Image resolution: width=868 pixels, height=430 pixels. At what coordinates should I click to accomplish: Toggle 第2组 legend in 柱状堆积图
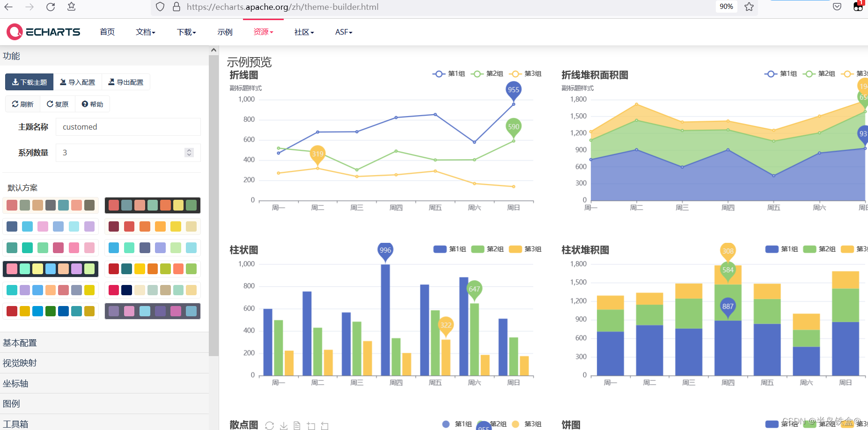(x=819, y=249)
